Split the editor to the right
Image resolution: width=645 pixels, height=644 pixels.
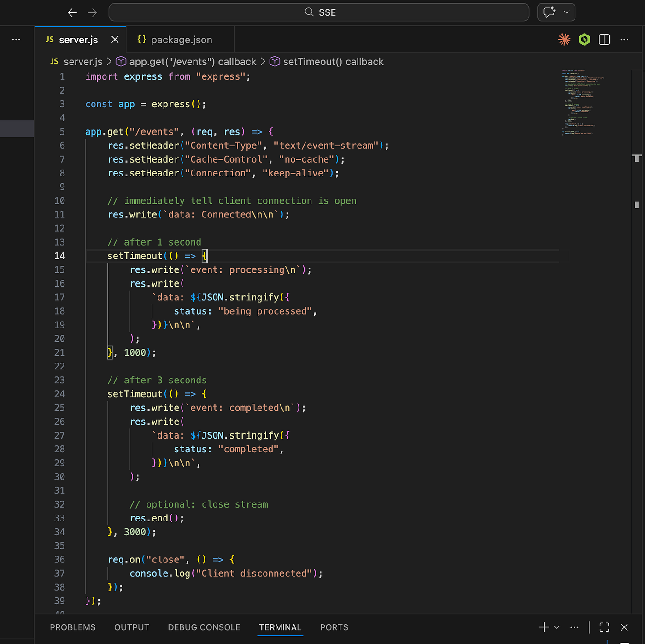click(604, 40)
